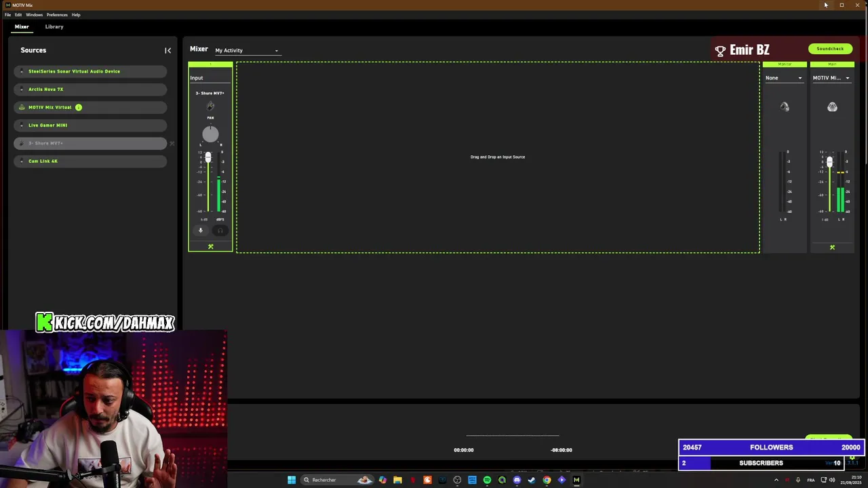Open Windows Start menu
Screen dimensions: 868x488
pos(292,480)
